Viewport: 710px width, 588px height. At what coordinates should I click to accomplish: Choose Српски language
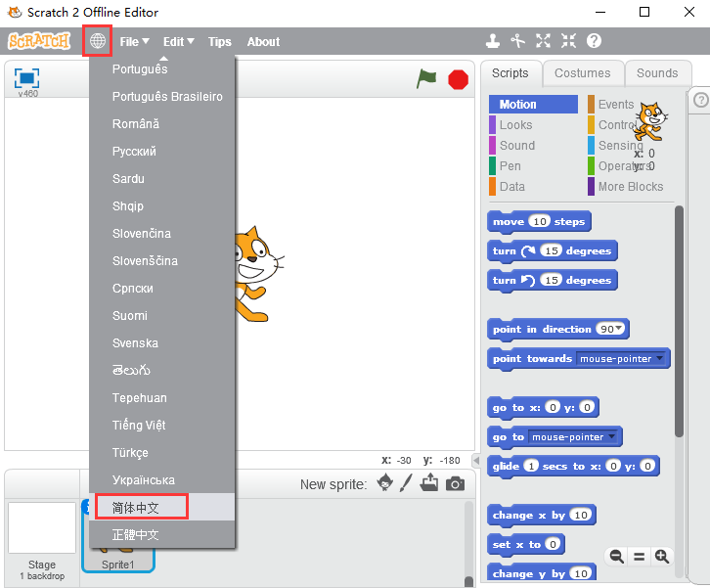tap(161, 288)
